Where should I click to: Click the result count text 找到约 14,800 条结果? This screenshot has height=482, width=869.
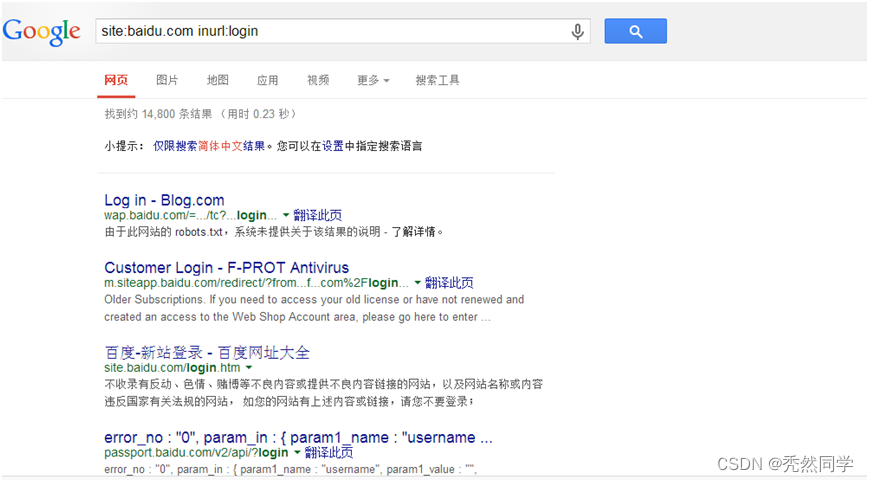[x=159, y=114]
